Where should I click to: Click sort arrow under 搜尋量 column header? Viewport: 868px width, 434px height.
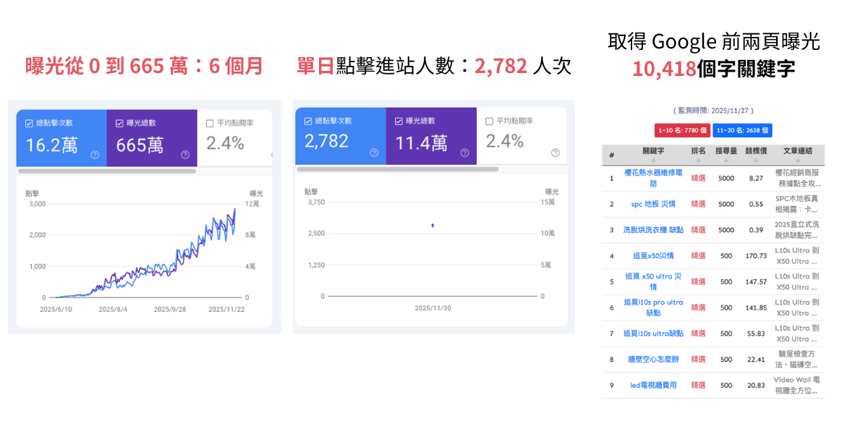(726, 159)
